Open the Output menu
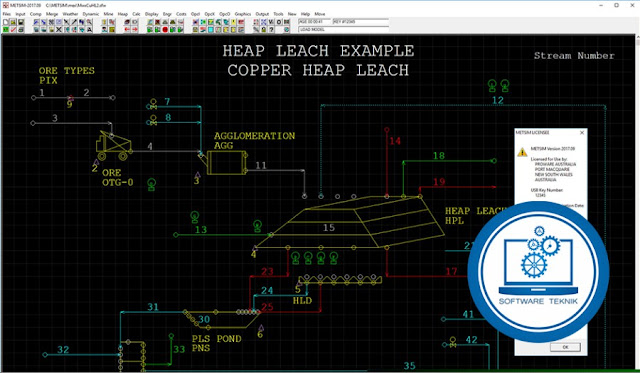This screenshot has height=373, width=640. point(262,14)
